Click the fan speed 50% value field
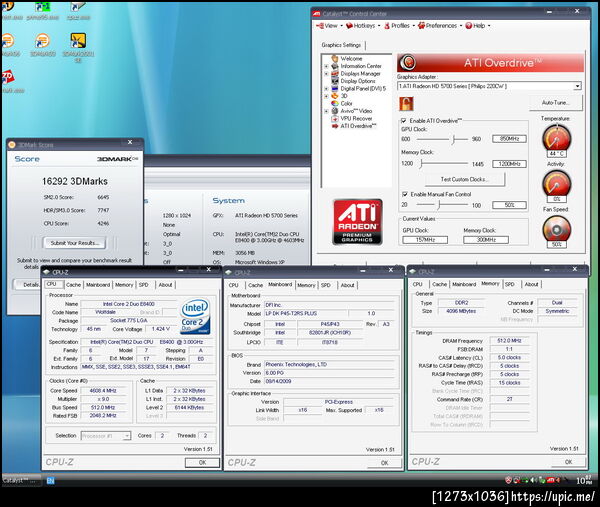 click(509, 205)
